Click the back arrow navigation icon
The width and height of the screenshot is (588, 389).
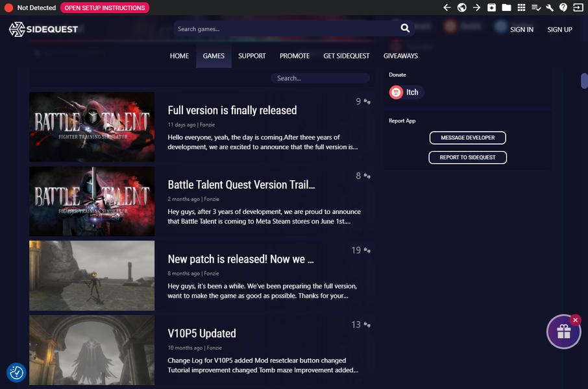[447, 8]
